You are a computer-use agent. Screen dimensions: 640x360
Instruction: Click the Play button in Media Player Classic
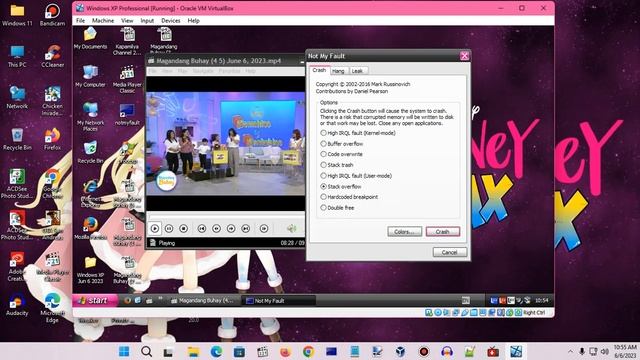155,229
